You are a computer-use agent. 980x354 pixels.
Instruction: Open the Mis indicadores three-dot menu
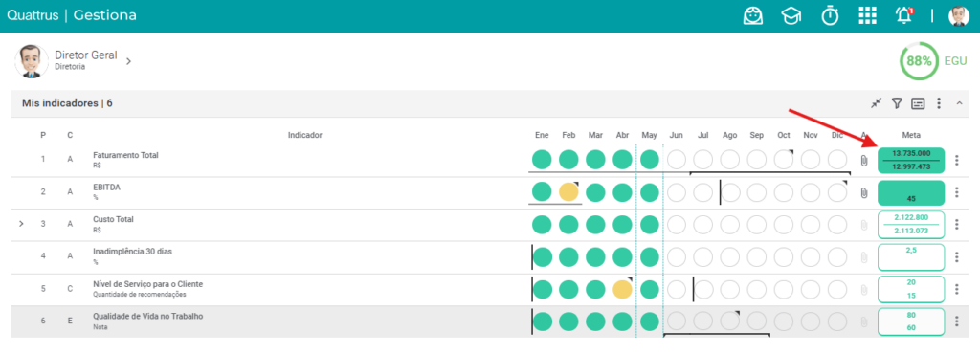938,103
